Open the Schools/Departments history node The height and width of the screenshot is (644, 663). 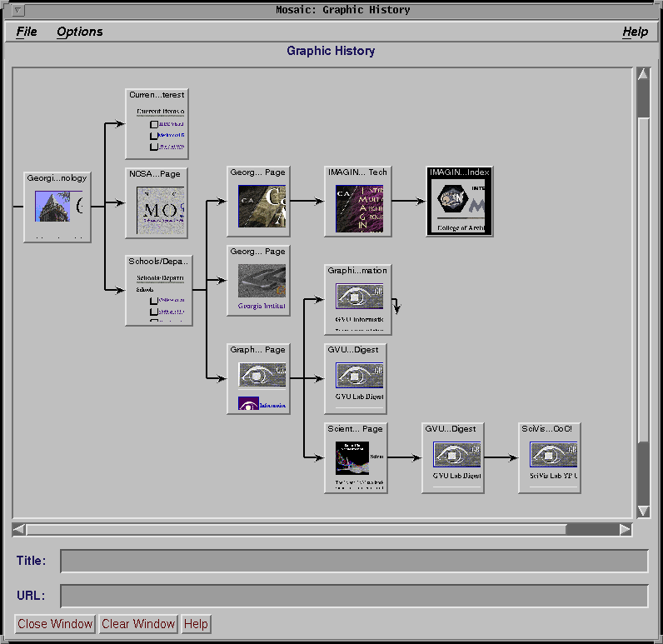pyautogui.click(x=157, y=290)
